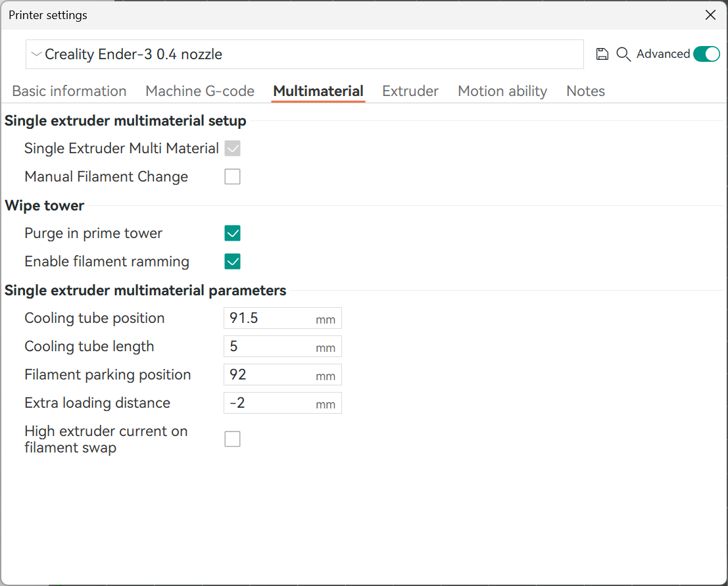The height and width of the screenshot is (586, 728).
Task: Click the 'Printer settings' window title
Action: [48, 15]
